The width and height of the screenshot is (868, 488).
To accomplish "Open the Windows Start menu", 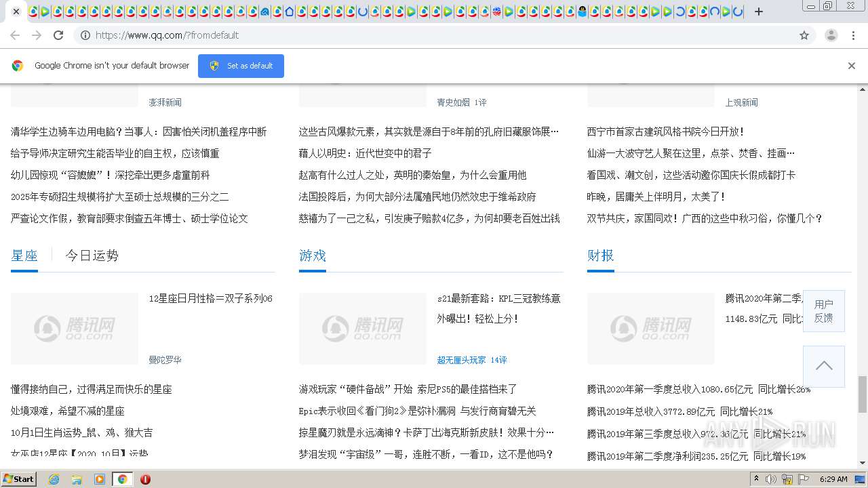I will 18,479.
